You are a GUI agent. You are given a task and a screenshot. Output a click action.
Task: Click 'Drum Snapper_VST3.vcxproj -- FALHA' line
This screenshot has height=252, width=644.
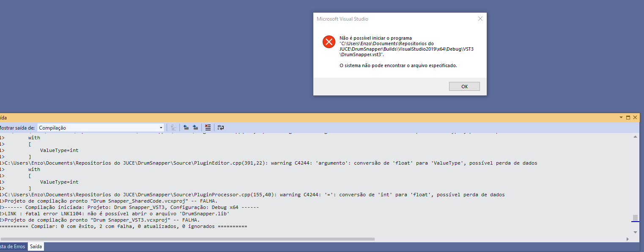coord(100,220)
